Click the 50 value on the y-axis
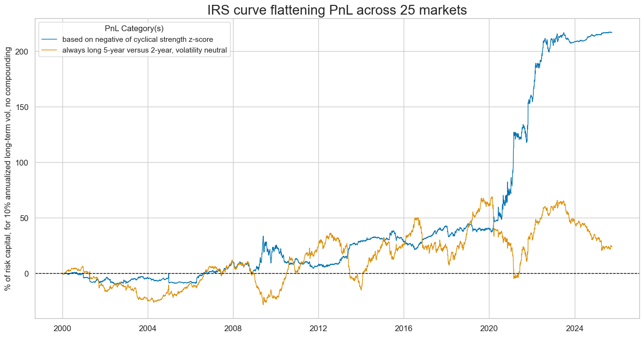 [x=25, y=219]
